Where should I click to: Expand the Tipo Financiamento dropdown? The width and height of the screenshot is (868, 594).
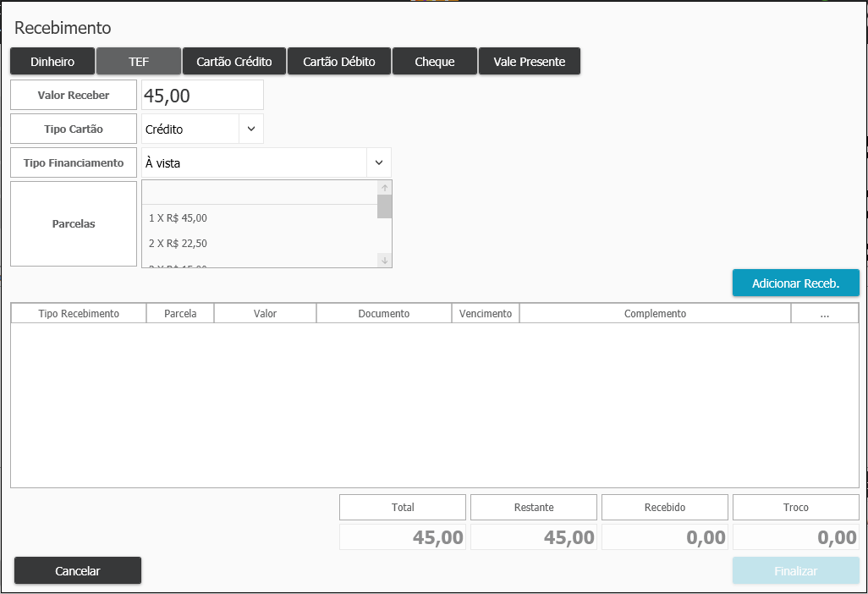click(379, 162)
